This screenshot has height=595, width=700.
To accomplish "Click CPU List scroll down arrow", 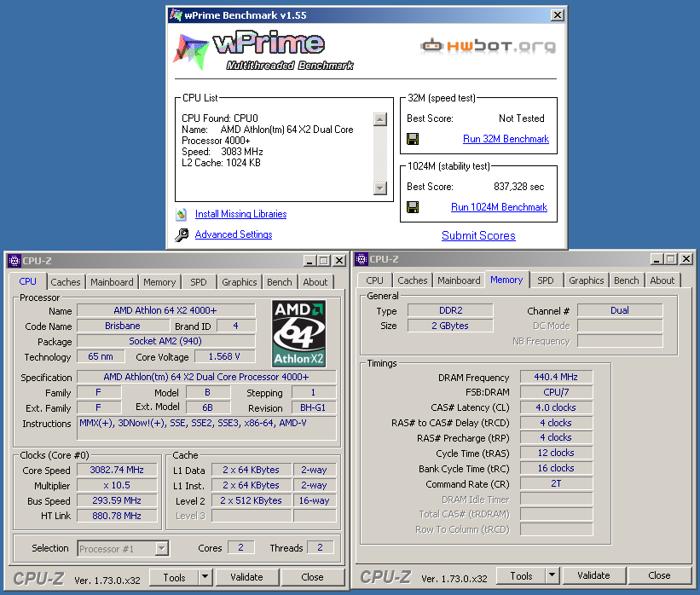I will coord(380,188).
